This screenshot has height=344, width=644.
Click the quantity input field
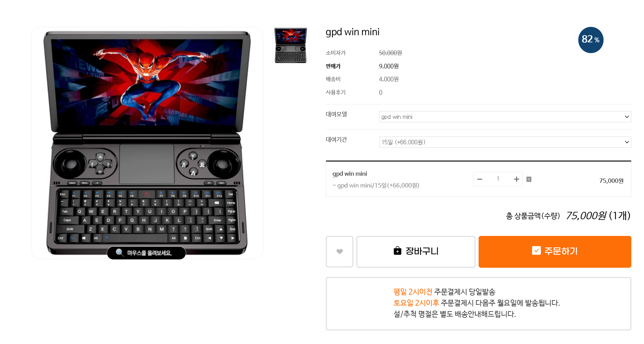(x=498, y=179)
